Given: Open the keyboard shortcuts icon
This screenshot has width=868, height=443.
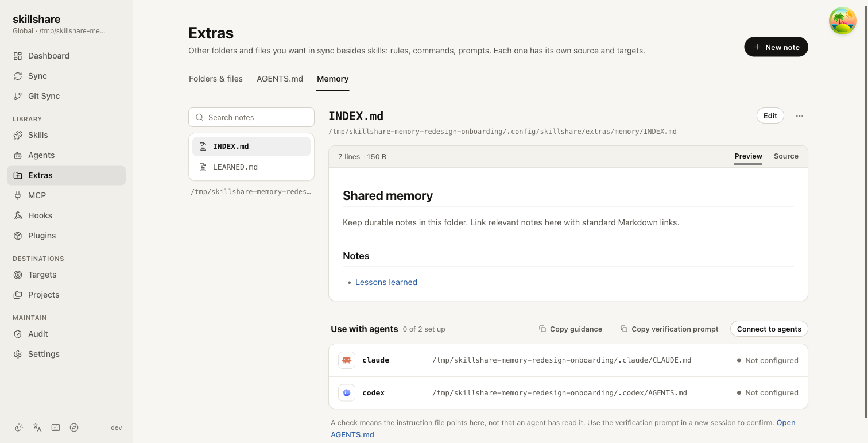Looking at the screenshot, I should click(56, 427).
